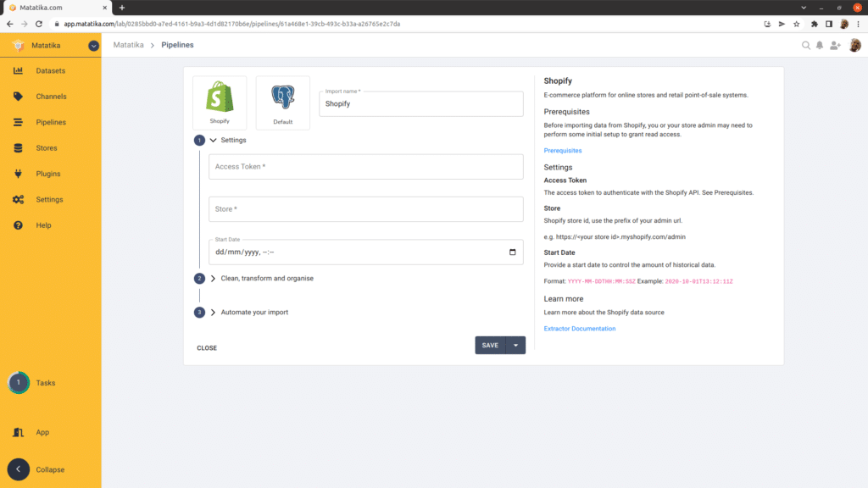Open the calendar picker in Start Date
Image resolution: width=868 pixels, height=488 pixels.
512,252
